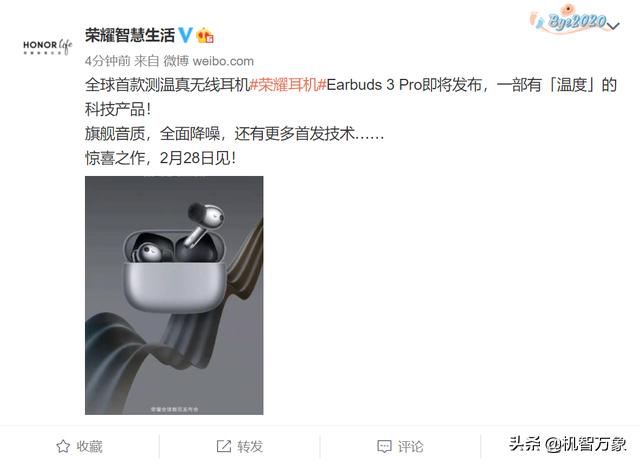Screen dimensions: 640x465
Task: Expand the post options chevron at top right
Action: pyautogui.click(x=613, y=26)
